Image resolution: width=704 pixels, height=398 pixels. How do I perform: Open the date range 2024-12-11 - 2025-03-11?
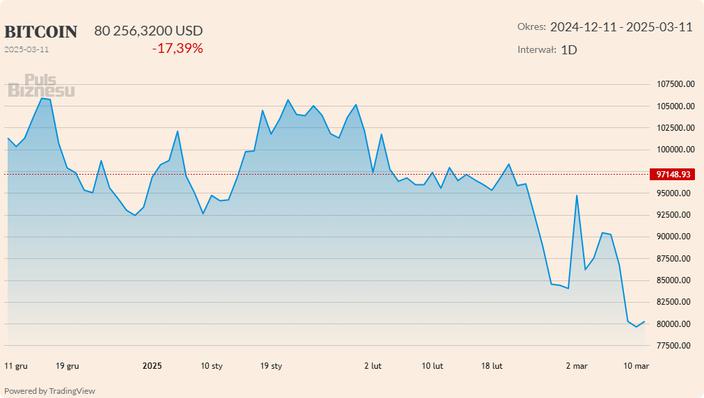[621, 27]
